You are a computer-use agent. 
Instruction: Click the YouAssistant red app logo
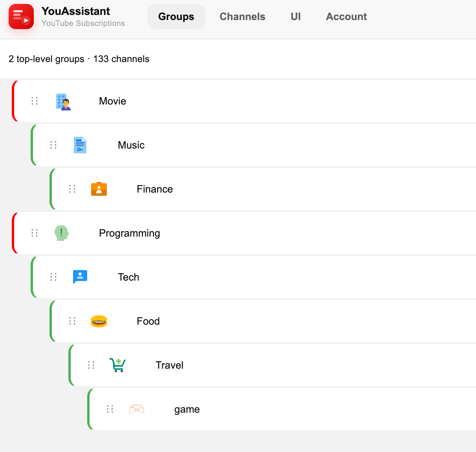coord(21,17)
